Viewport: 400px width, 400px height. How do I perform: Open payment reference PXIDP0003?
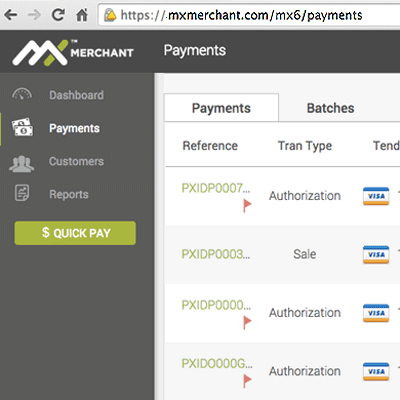coord(216,254)
